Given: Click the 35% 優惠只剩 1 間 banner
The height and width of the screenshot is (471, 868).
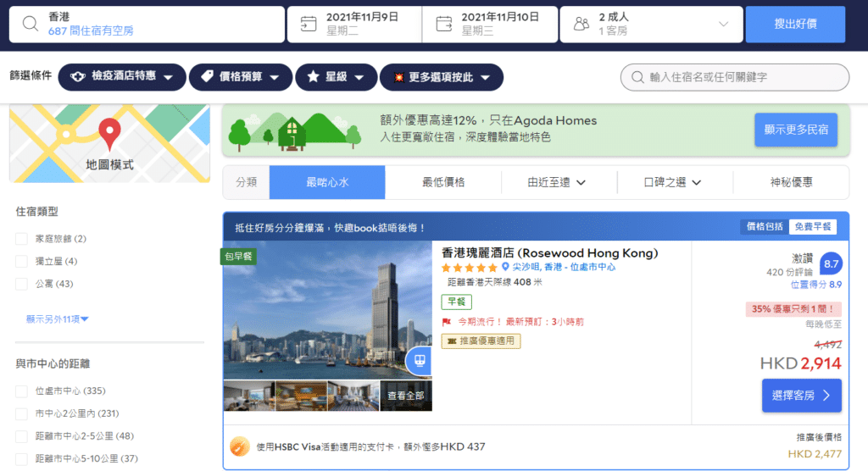Looking at the screenshot, I should (x=793, y=309).
